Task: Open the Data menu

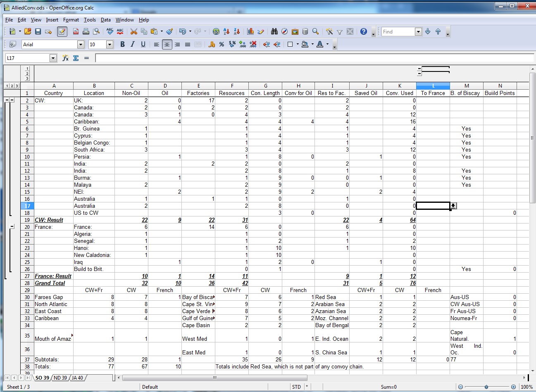Action: tap(106, 20)
